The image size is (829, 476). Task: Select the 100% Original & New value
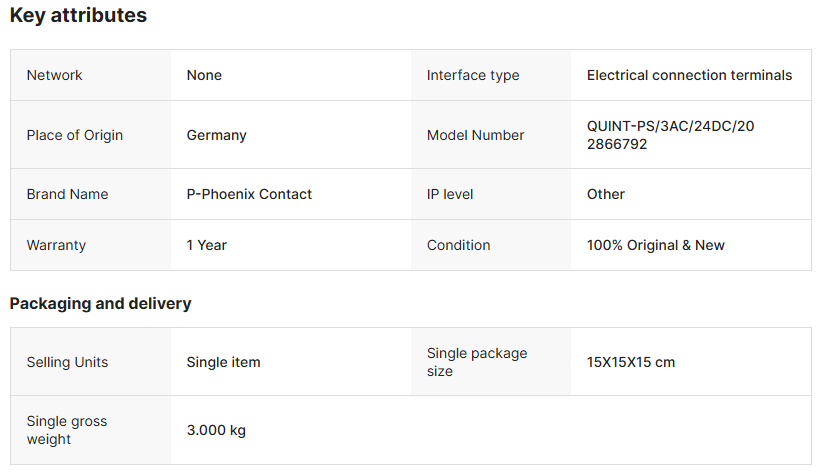[x=656, y=245]
